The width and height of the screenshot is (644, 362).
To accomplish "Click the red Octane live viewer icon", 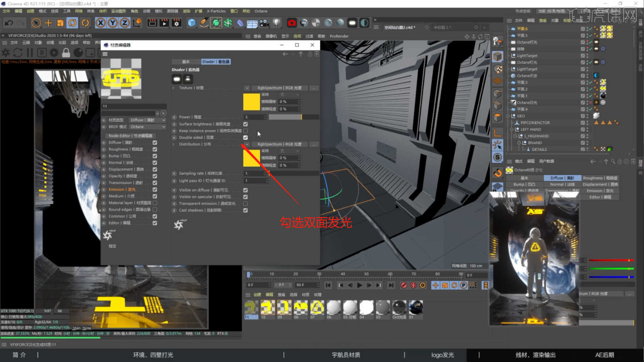I will (x=292, y=23).
